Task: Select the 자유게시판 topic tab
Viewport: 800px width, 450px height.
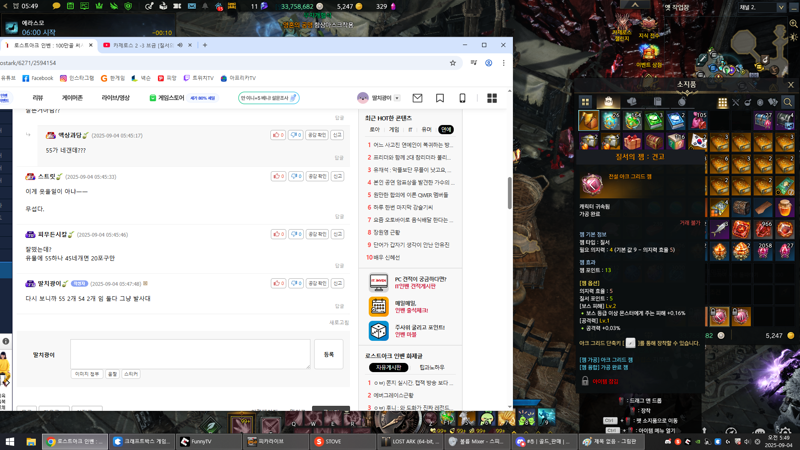Action: (x=389, y=367)
